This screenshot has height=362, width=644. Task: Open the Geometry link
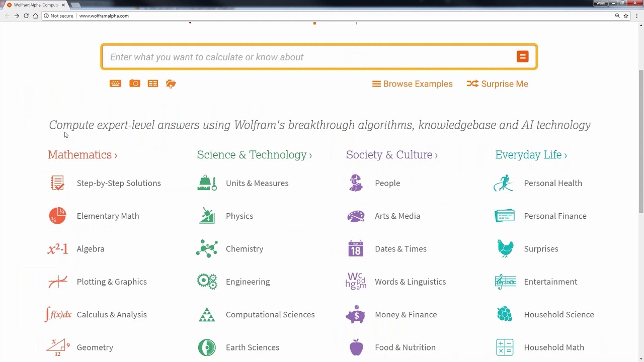pyautogui.click(x=95, y=347)
